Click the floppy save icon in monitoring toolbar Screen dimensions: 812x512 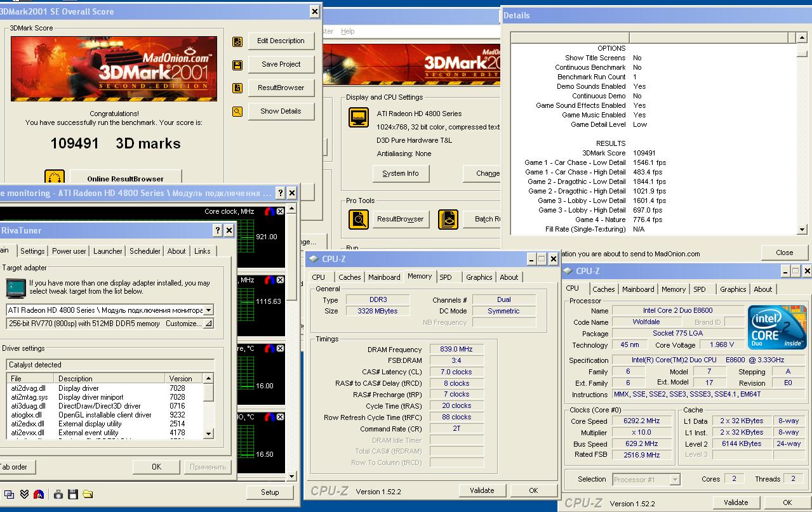[73, 494]
